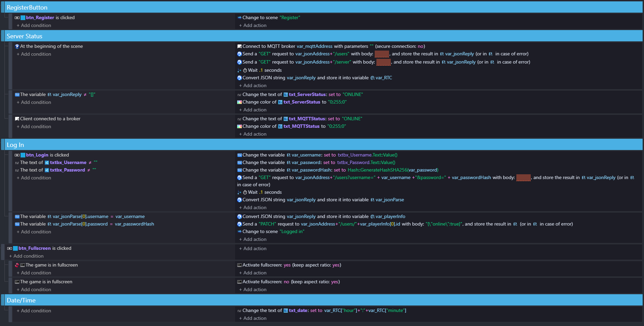
Task: Click the "0;255;0" color value for txt_MQTTStatus
Action: [337, 126]
